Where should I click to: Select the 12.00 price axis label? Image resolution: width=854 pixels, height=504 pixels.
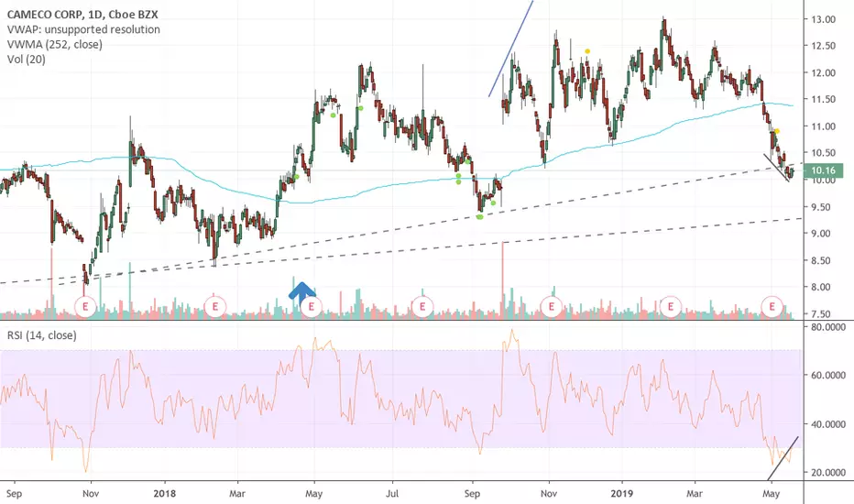click(824, 73)
